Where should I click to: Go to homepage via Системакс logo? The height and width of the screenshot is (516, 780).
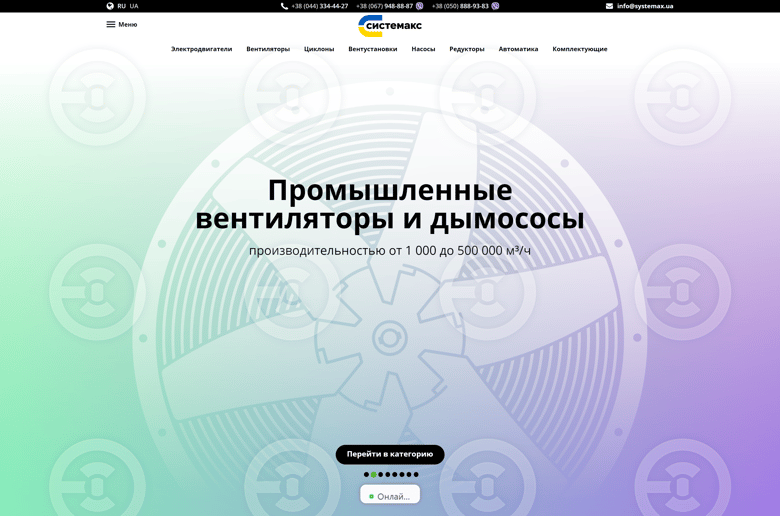(x=390, y=26)
